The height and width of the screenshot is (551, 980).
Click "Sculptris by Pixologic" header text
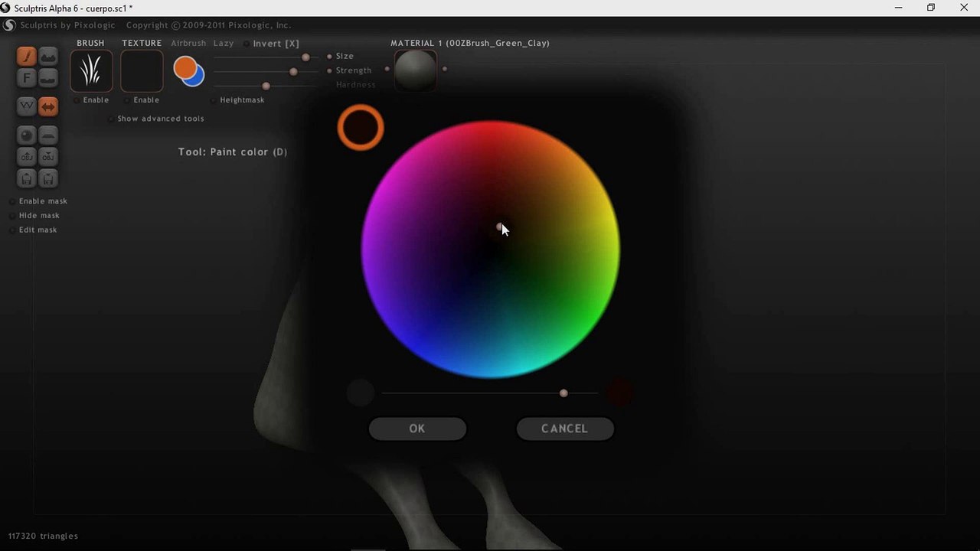coord(67,25)
